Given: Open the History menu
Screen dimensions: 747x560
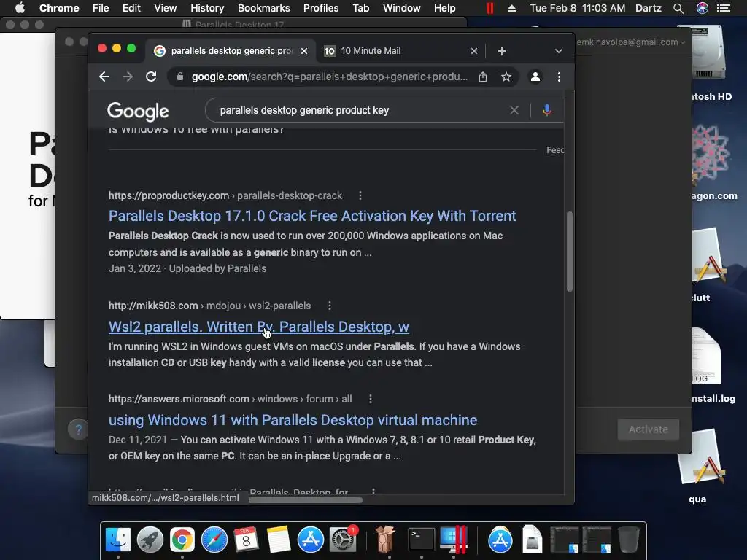Looking at the screenshot, I should click(206, 8).
